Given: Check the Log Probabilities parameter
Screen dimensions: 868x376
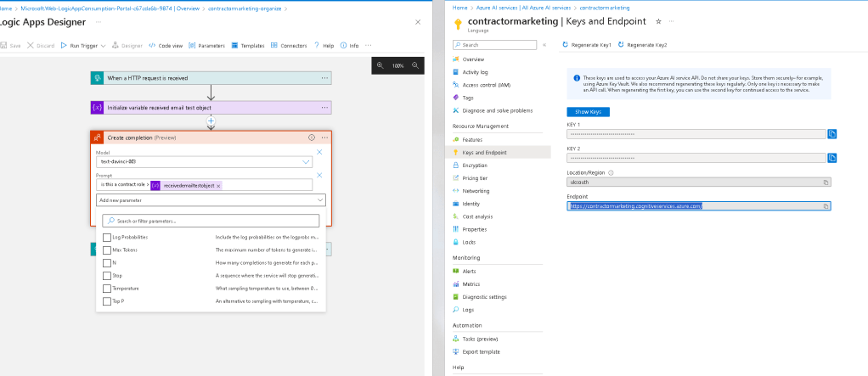Looking at the screenshot, I should tap(107, 237).
